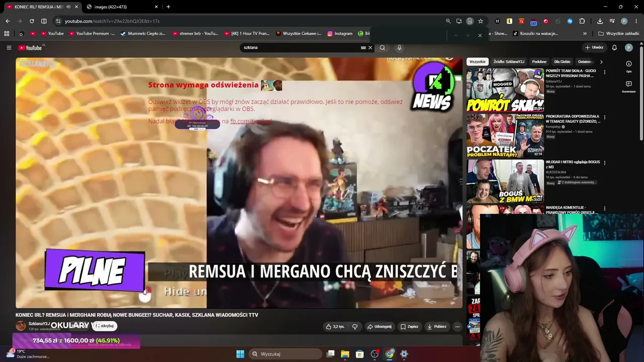
Task: Open Microsoft Store from the taskbar
Action: [360, 354]
